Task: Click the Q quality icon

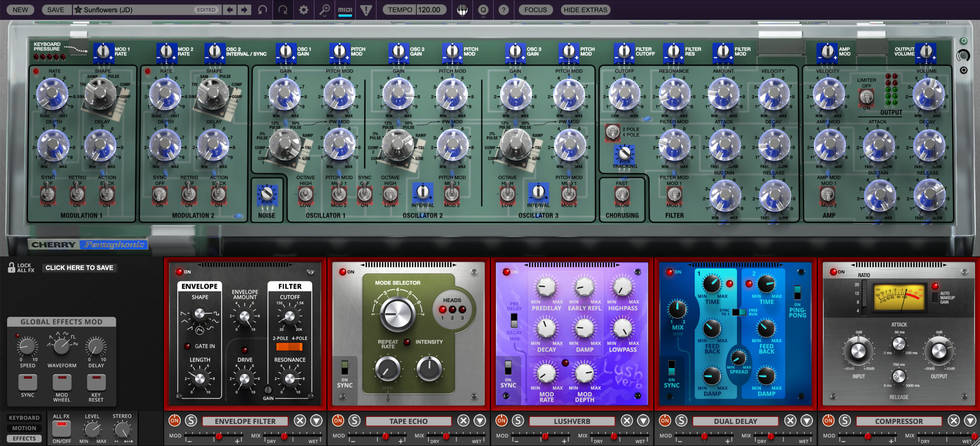Action: (x=483, y=10)
